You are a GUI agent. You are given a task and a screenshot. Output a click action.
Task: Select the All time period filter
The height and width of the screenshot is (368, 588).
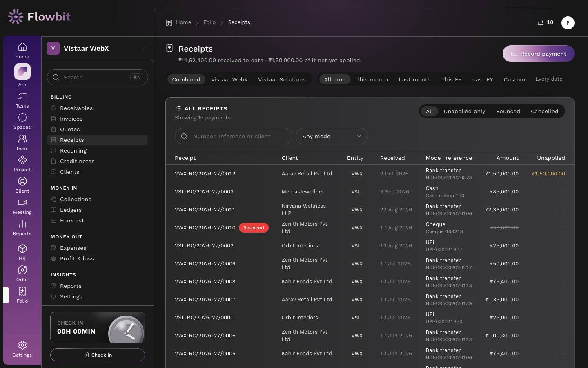coord(335,79)
